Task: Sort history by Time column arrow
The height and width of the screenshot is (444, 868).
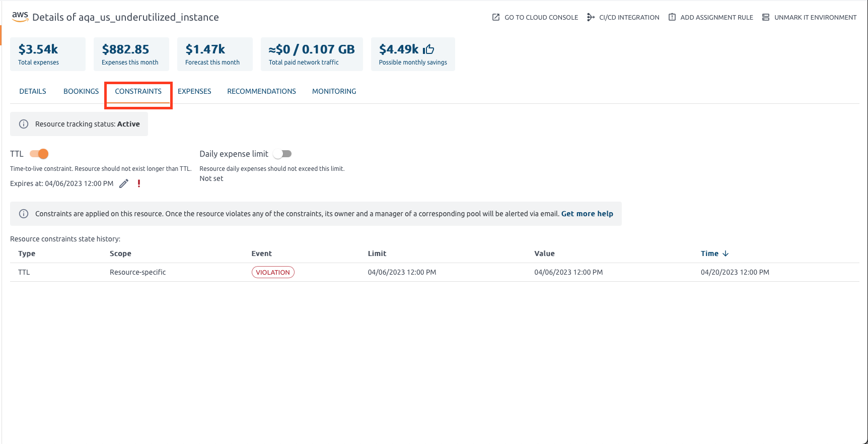Action: 726,253
